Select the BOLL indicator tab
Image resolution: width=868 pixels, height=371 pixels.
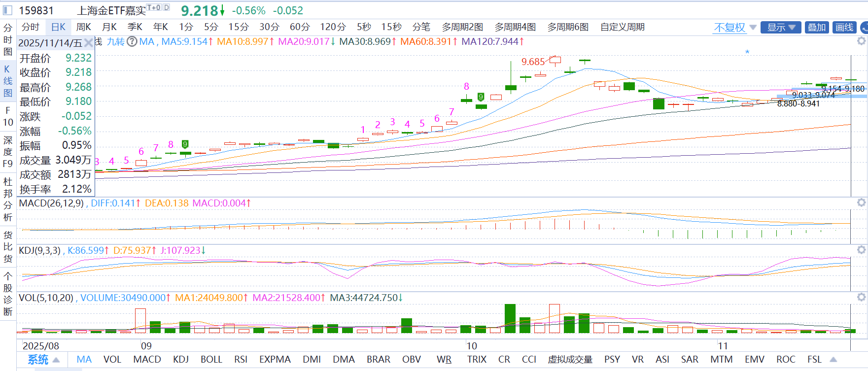pyautogui.click(x=211, y=360)
